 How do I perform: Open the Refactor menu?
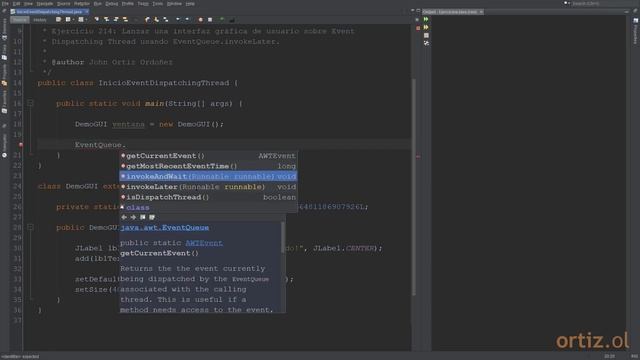pyautogui.click(x=82, y=4)
